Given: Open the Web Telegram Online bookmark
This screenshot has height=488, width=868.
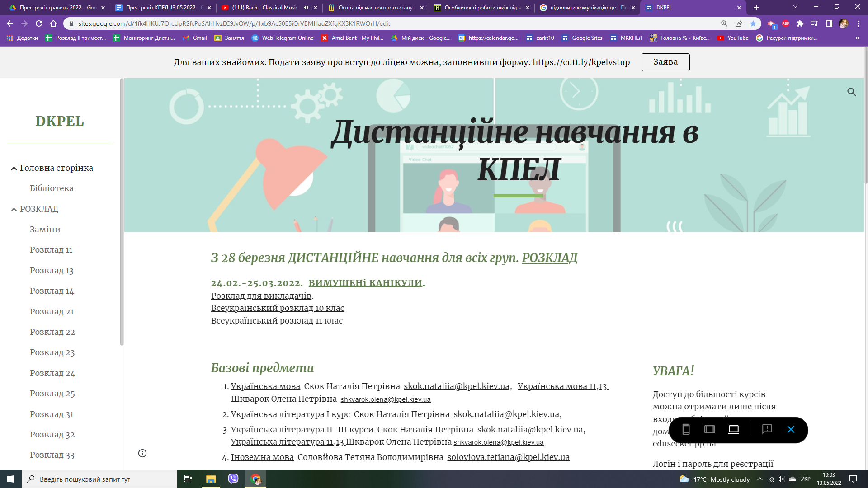Looking at the screenshot, I should (x=283, y=38).
